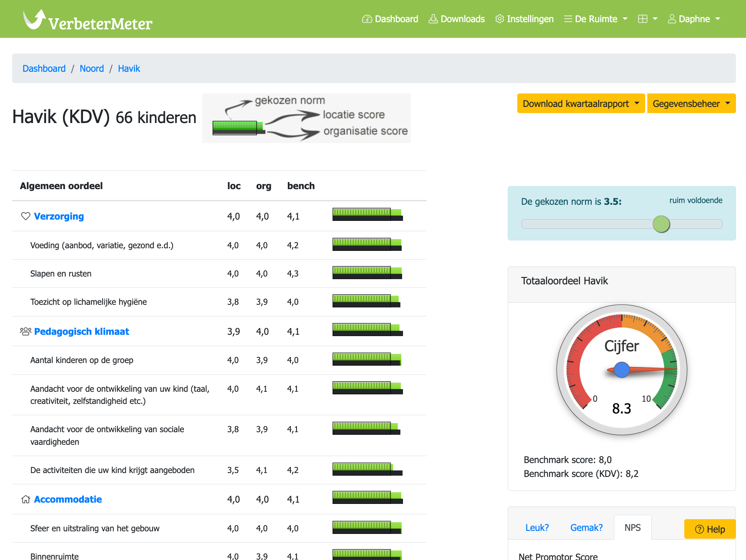Click the 'Totaaloordeel Havik' card header

622,284
